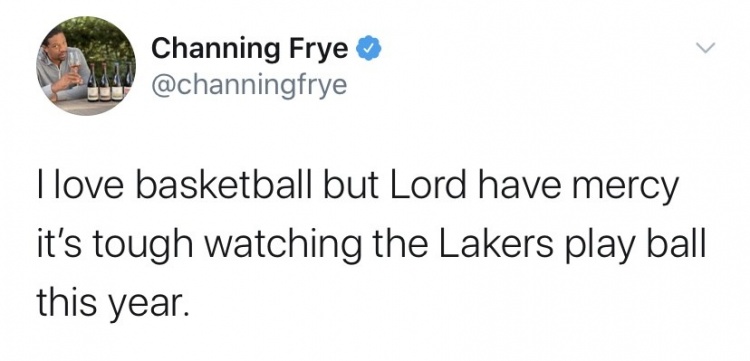Screen dimensions: 750x361
Task: Click the wine bottles in the avatar
Action: pyautogui.click(x=110, y=81)
